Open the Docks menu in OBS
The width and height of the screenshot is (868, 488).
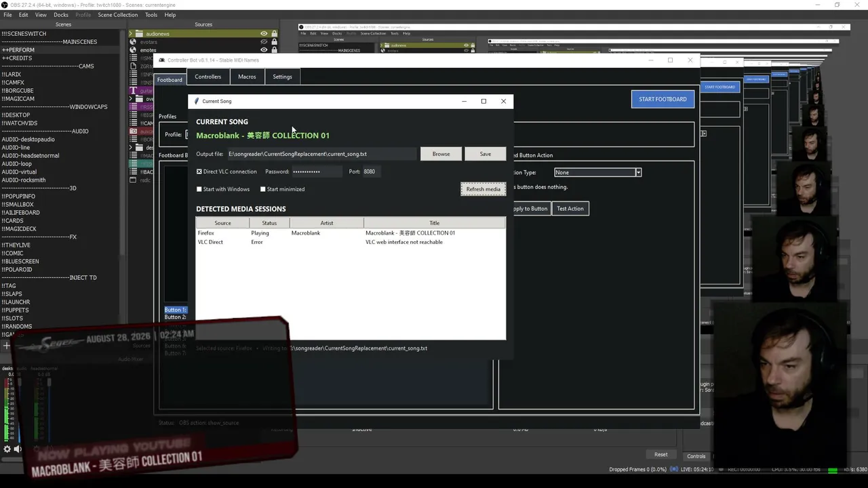click(61, 15)
